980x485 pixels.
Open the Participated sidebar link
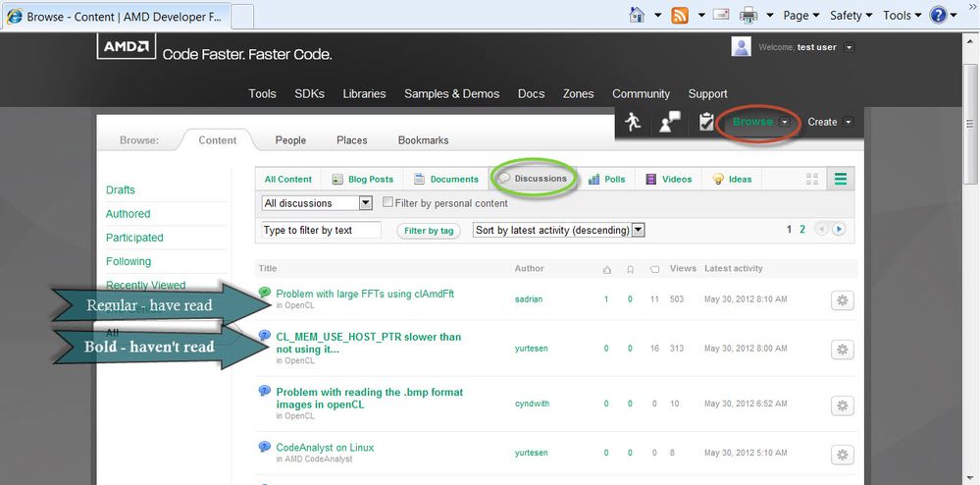coord(134,238)
